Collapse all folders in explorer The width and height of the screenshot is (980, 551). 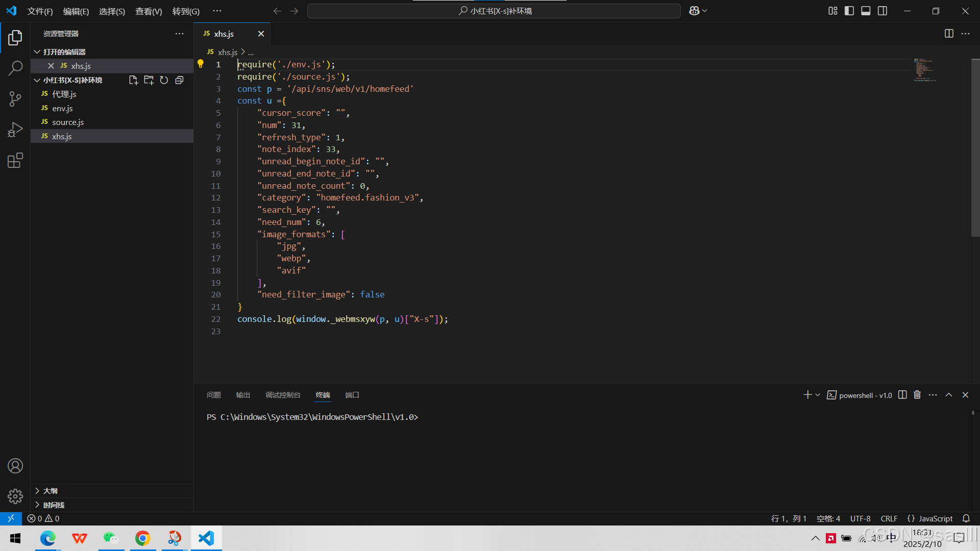tap(179, 80)
